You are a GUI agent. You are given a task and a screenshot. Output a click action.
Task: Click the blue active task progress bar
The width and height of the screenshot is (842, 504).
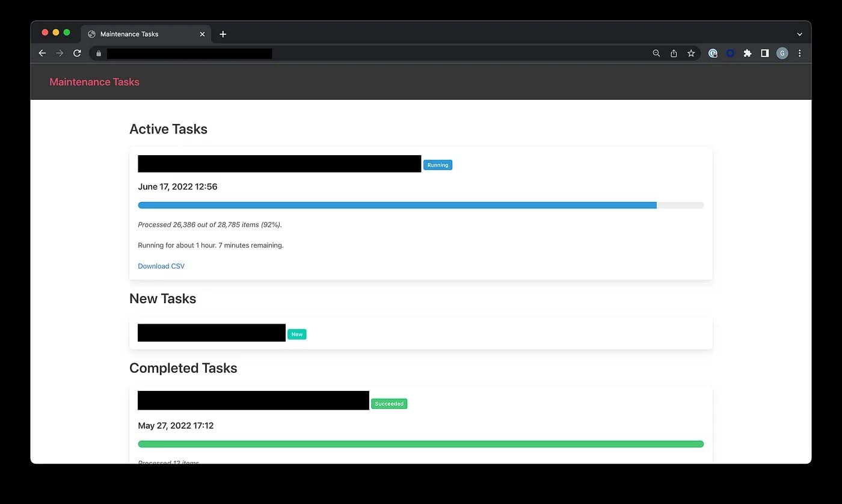click(421, 205)
